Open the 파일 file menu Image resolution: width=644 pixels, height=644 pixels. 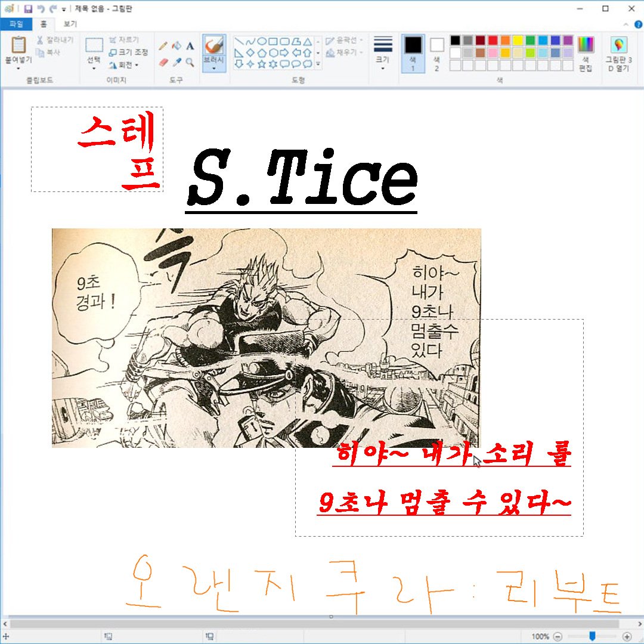coord(16,24)
